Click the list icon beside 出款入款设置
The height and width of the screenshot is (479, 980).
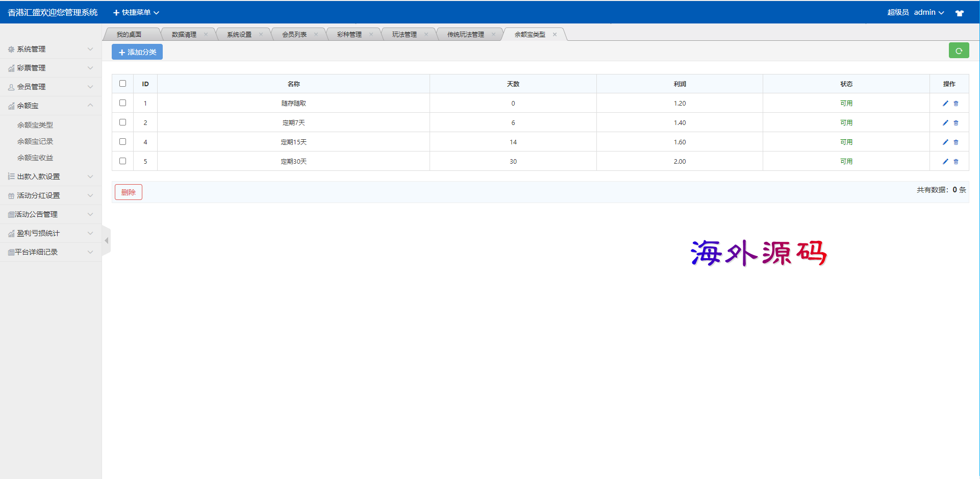[11, 177]
